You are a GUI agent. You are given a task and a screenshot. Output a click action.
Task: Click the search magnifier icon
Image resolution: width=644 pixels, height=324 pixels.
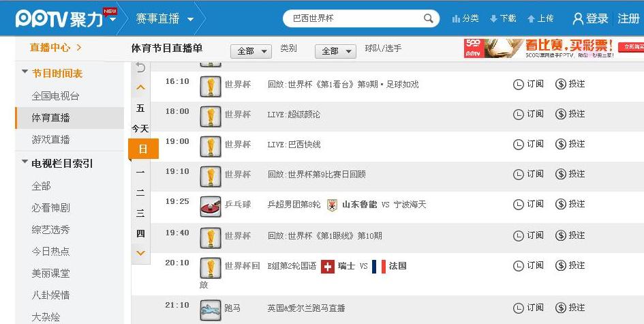[x=429, y=18]
